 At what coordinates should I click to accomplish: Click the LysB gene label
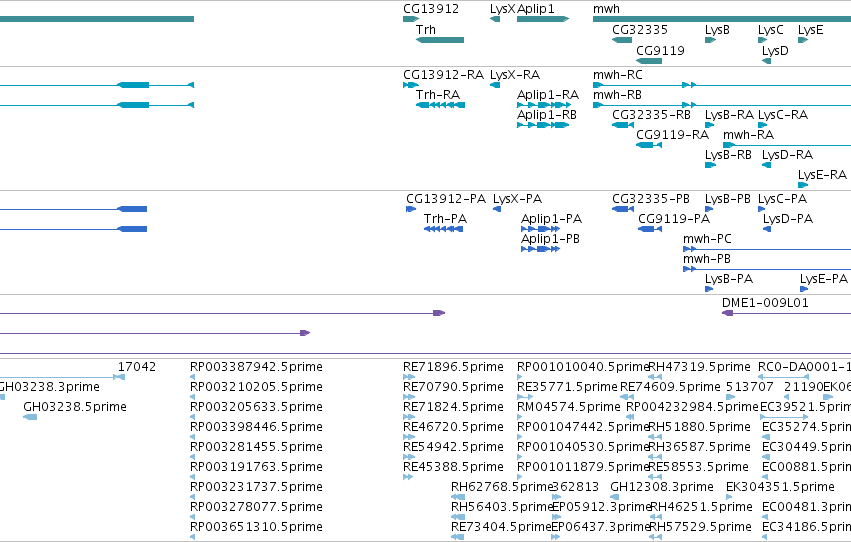[717, 29]
